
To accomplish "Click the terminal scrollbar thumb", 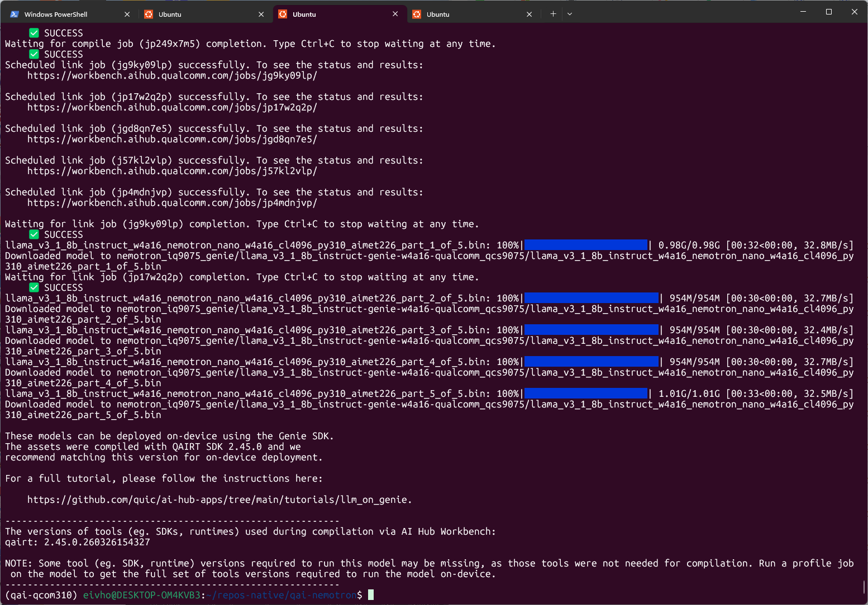I will [864, 587].
